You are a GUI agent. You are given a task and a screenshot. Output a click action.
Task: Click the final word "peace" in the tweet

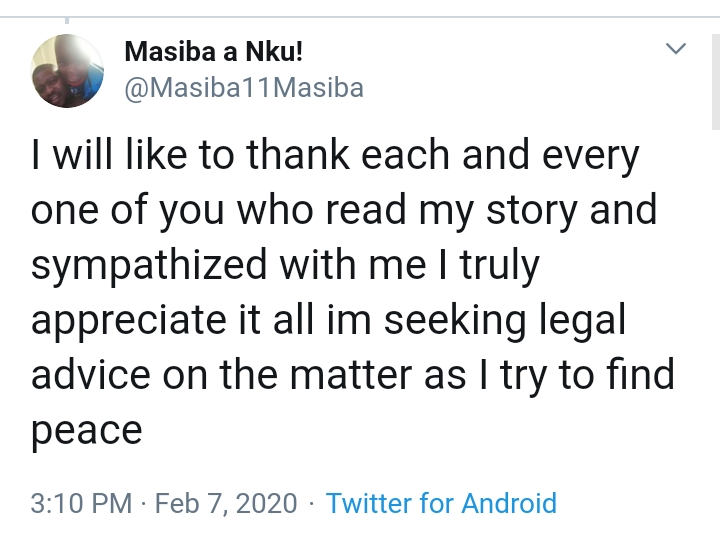87,431
